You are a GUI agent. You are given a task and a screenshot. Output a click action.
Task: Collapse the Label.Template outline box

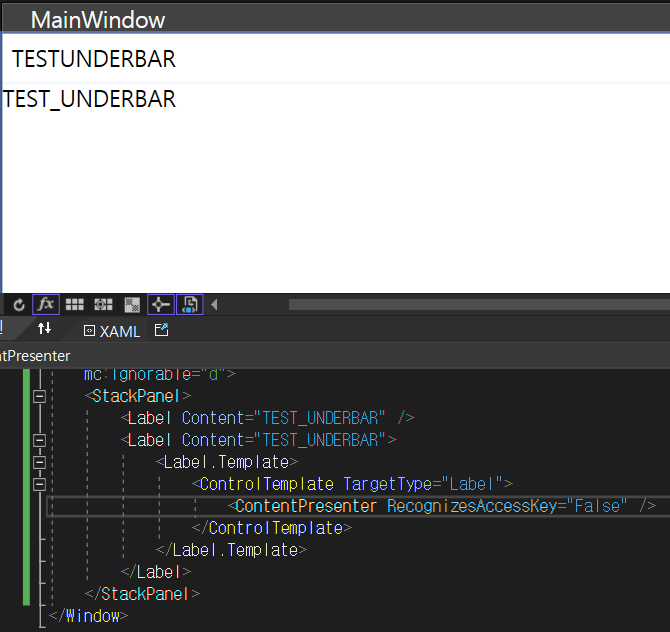coord(39,462)
